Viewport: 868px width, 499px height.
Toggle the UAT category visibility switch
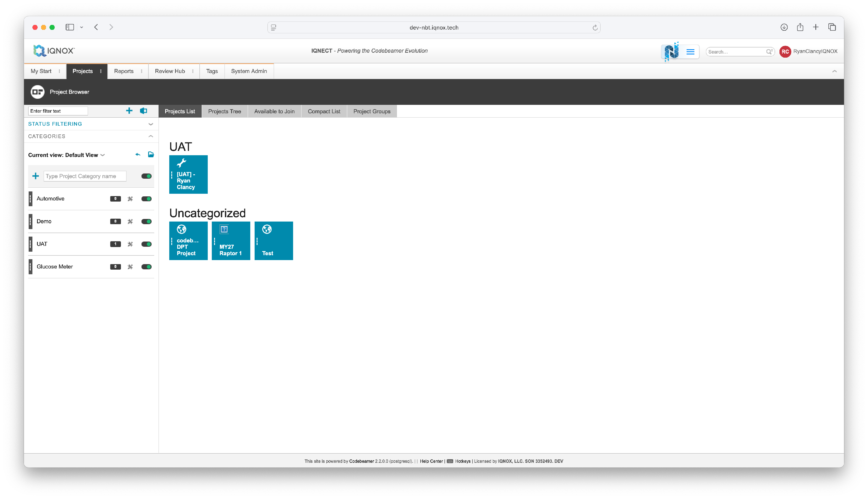(147, 244)
